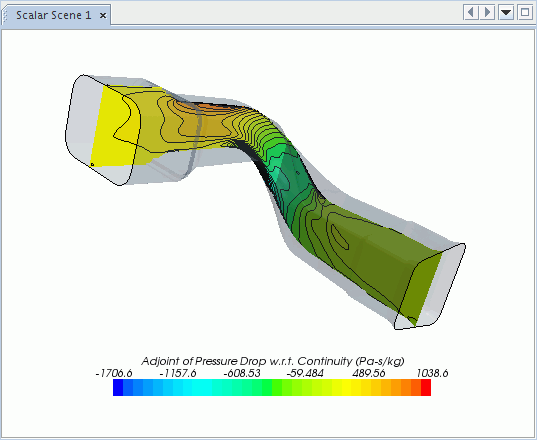The width and height of the screenshot is (537, 440).
Task: Click the red end of color bar
Action: click(x=426, y=388)
